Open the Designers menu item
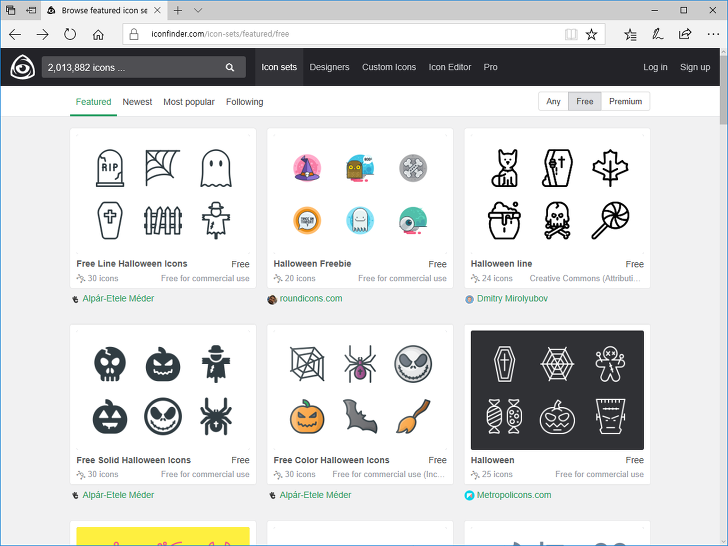Viewport: 728px width, 546px height. (329, 67)
